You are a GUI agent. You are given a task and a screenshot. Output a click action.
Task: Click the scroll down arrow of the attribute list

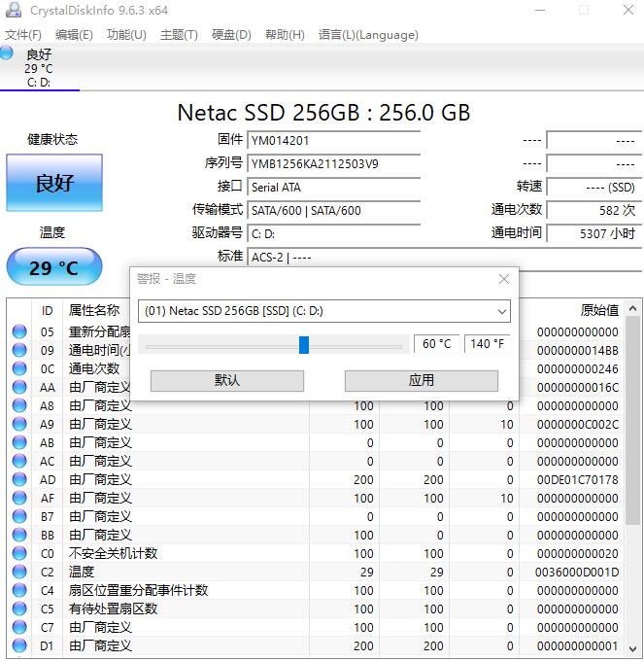click(632, 648)
